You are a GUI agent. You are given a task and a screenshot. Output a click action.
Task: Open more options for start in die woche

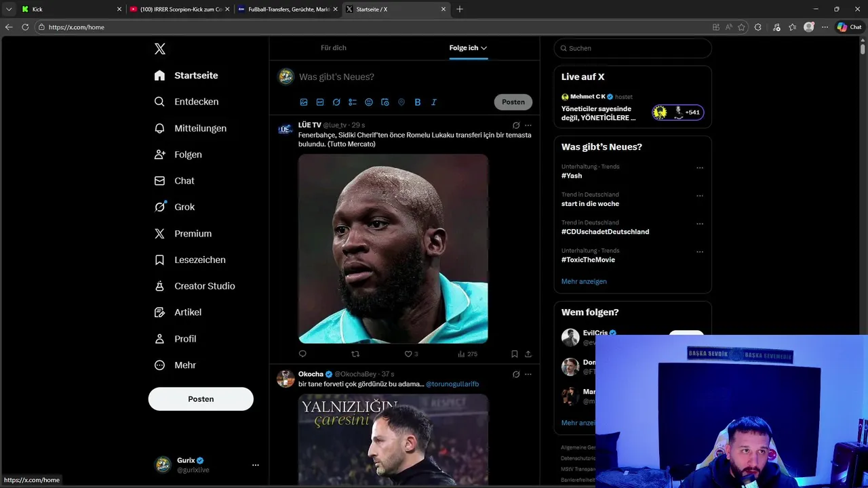pos(700,196)
